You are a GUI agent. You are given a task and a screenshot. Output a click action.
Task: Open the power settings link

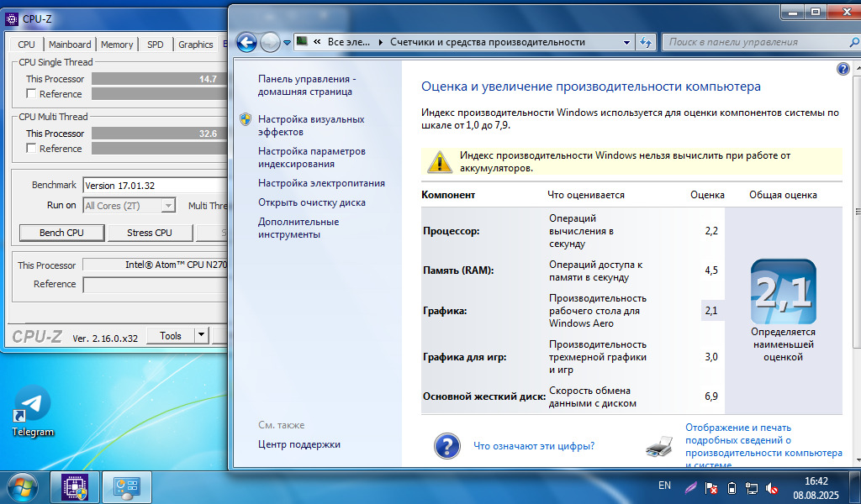321,183
